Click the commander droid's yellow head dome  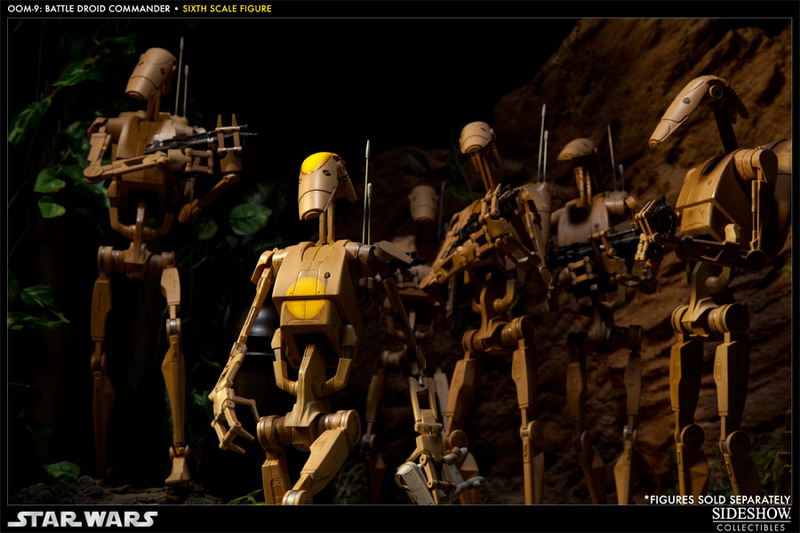click(x=318, y=163)
